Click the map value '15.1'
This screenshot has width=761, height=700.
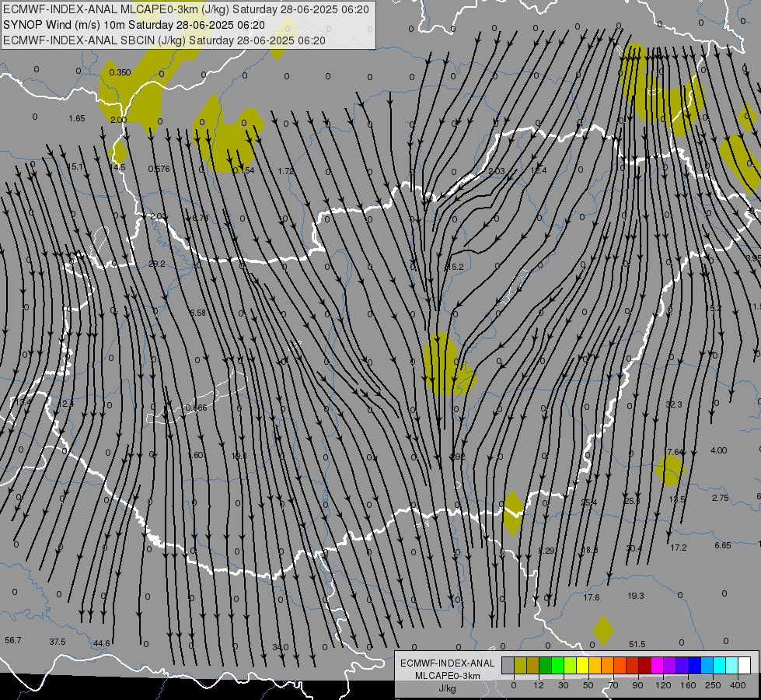75,166
